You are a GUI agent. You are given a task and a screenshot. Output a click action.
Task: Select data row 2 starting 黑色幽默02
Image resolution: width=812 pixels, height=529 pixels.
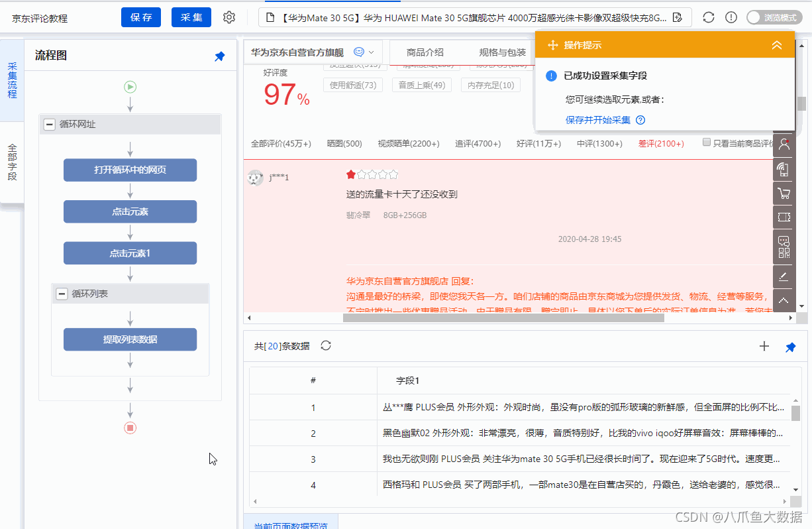[x=519, y=433]
